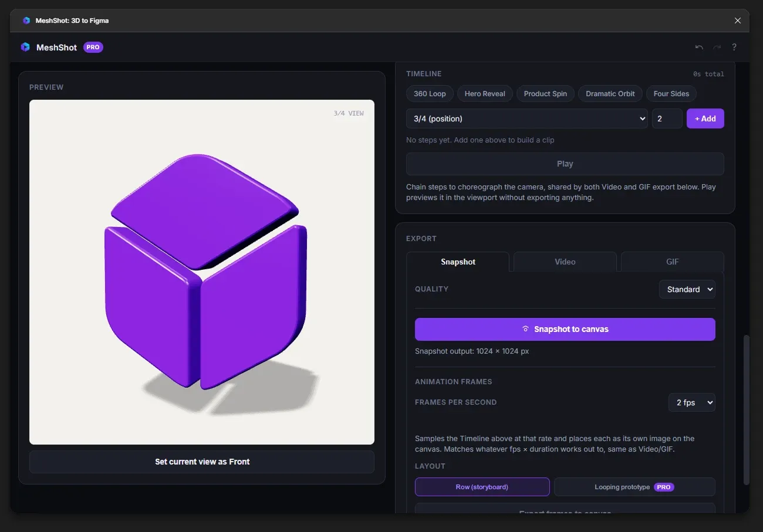Apply the Hero Reveal preset
This screenshot has width=763, height=532.
tap(485, 94)
